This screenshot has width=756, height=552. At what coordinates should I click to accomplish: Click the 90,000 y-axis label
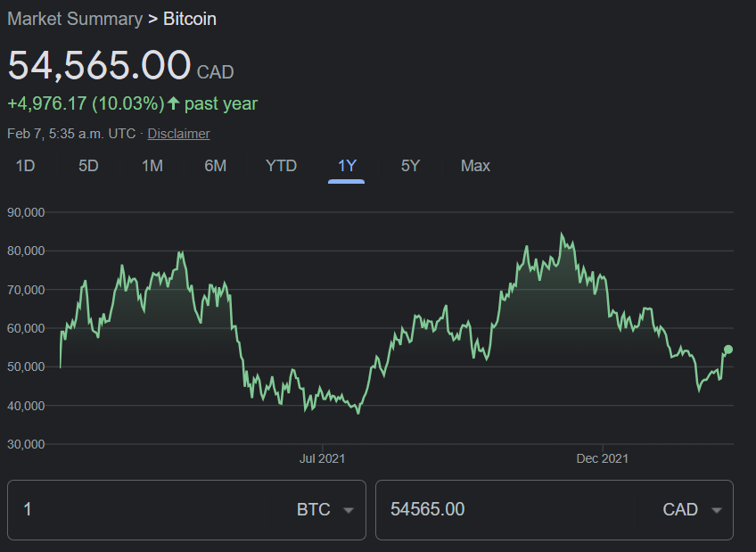[26, 212]
